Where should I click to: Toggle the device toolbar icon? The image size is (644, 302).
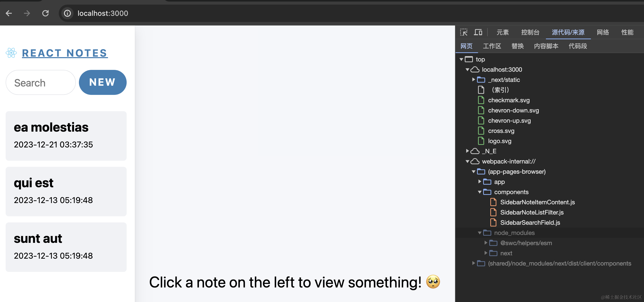tap(478, 32)
